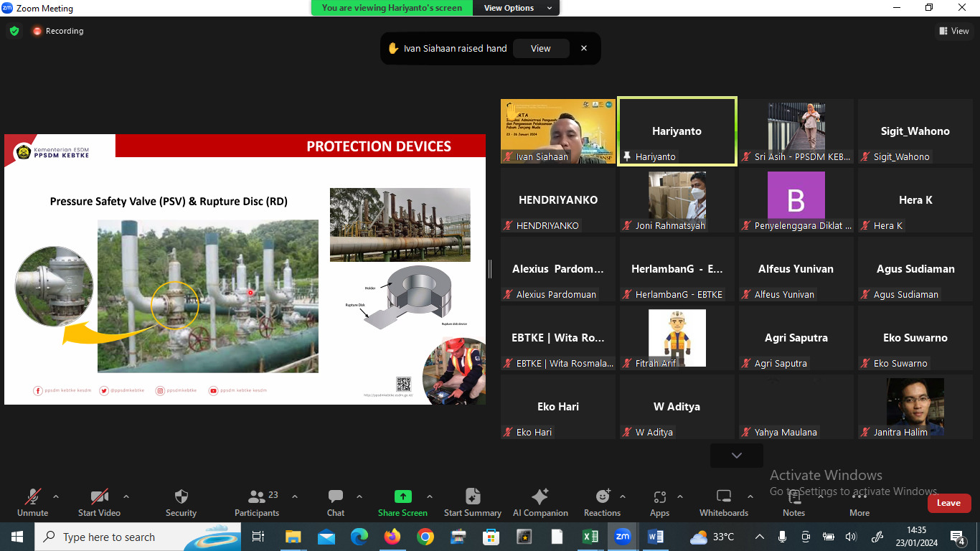Select Ivan Siahaan's video tile
980x551 pixels.
558,131
